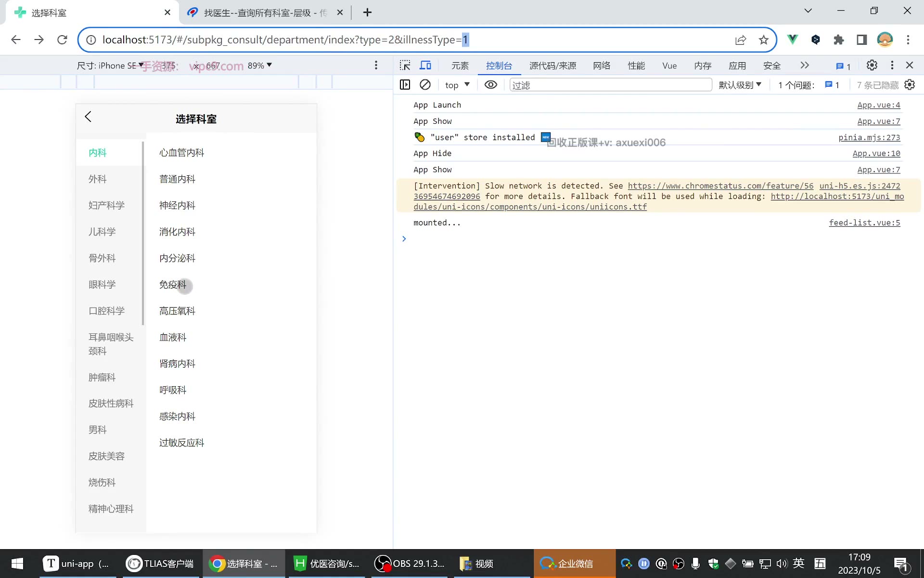Click the inspect element picker icon
Image resolution: width=924 pixels, height=578 pixels.
[x=405, y=65]
